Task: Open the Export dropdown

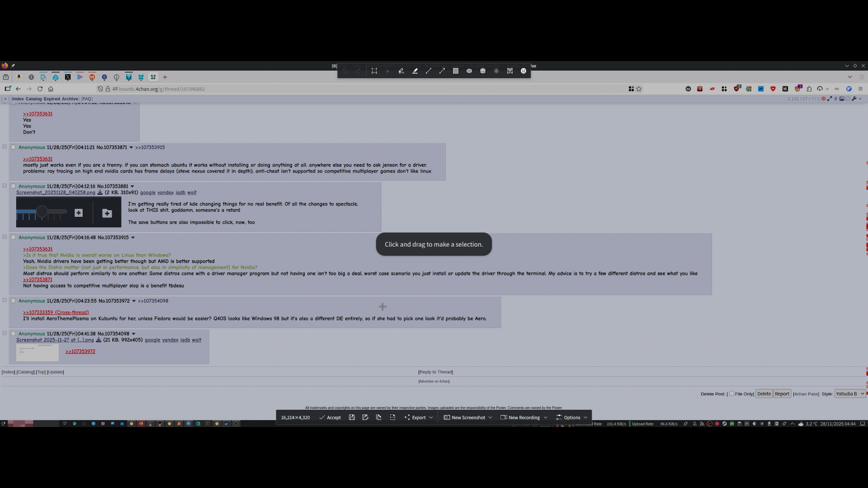Action: 419,418
